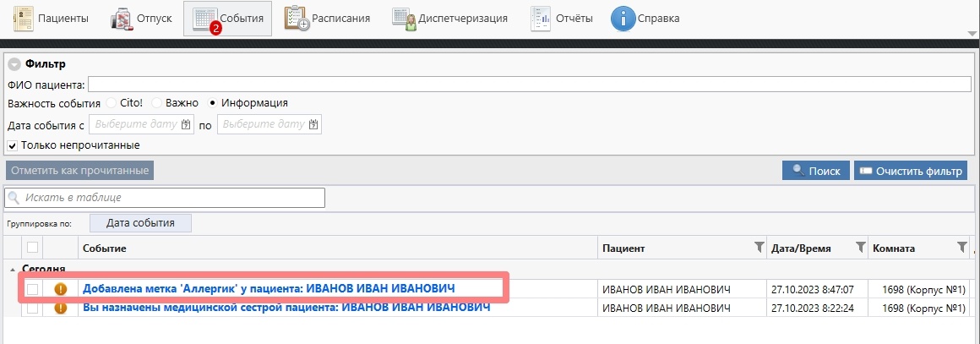The image size is (980, 344).
Task: Uncheck Только непрочитанные checkbox
Action: click(13, 145)
